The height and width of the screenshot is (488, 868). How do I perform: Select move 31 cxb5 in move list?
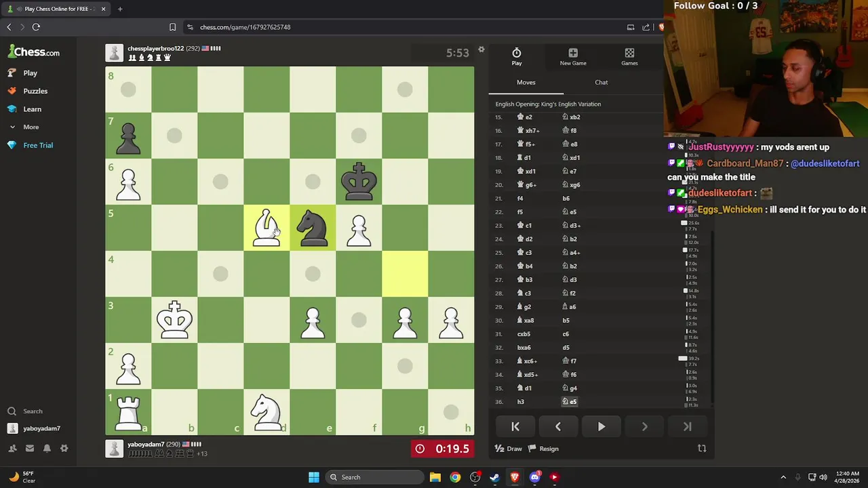[524, 334]
